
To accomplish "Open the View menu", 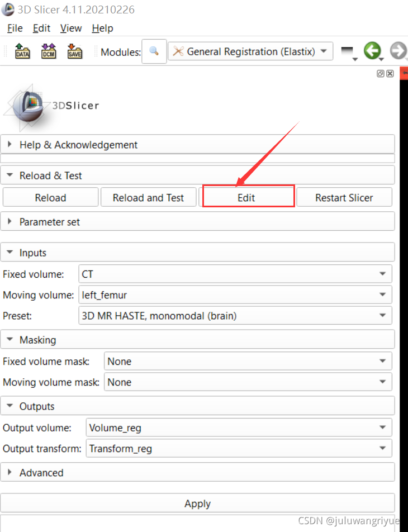I will 71,28.
